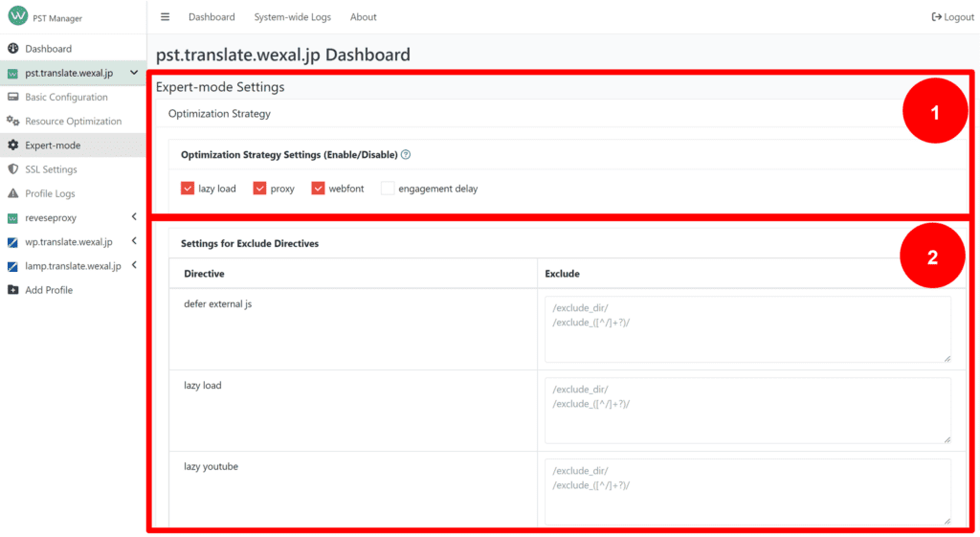The width and height of the screenshot is (980, 537).
Task: Enable the engagement delay checkbox
Action: (x=388, y=189)
